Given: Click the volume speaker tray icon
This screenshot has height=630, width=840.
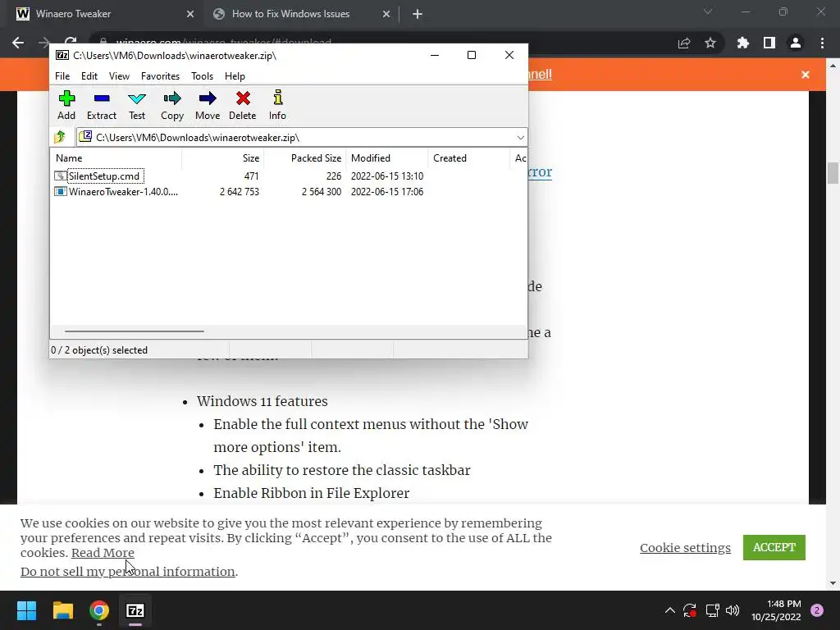Looking at the screenshot, I should [733, 610].
